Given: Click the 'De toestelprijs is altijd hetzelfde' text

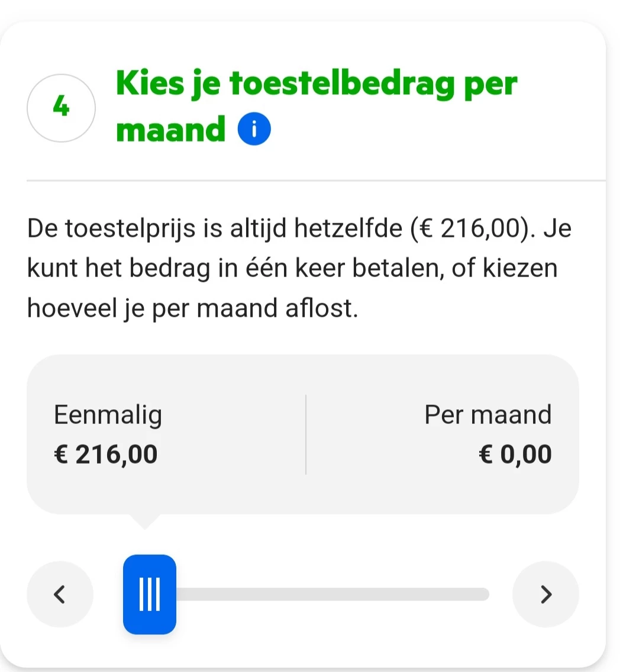Looking at the screenshot, I should [215, 228].
